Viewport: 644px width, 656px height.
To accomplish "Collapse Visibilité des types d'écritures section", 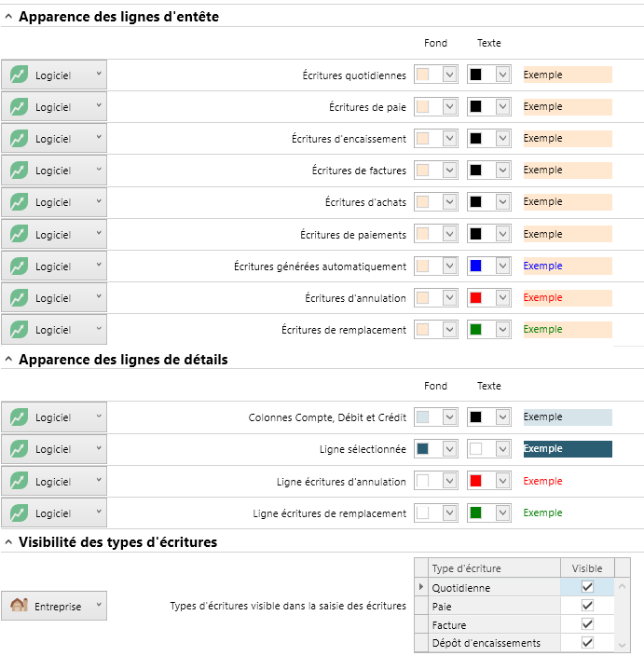I will coord(8,542).
